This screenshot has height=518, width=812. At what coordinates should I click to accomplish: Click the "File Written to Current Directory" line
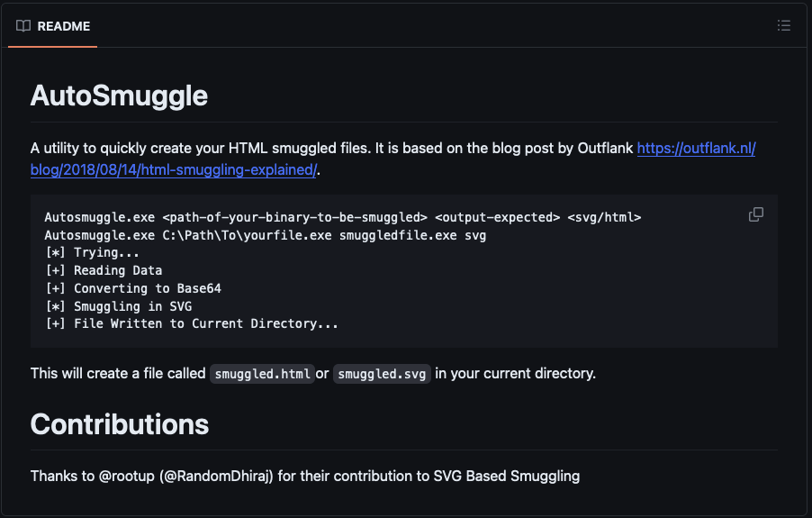(192, 323)
